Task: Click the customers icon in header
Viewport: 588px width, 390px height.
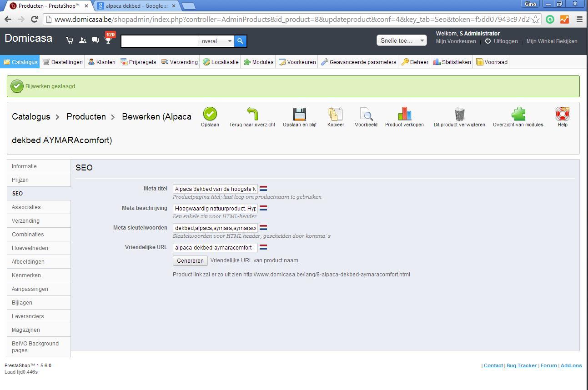Action: [x=83, y=40]
